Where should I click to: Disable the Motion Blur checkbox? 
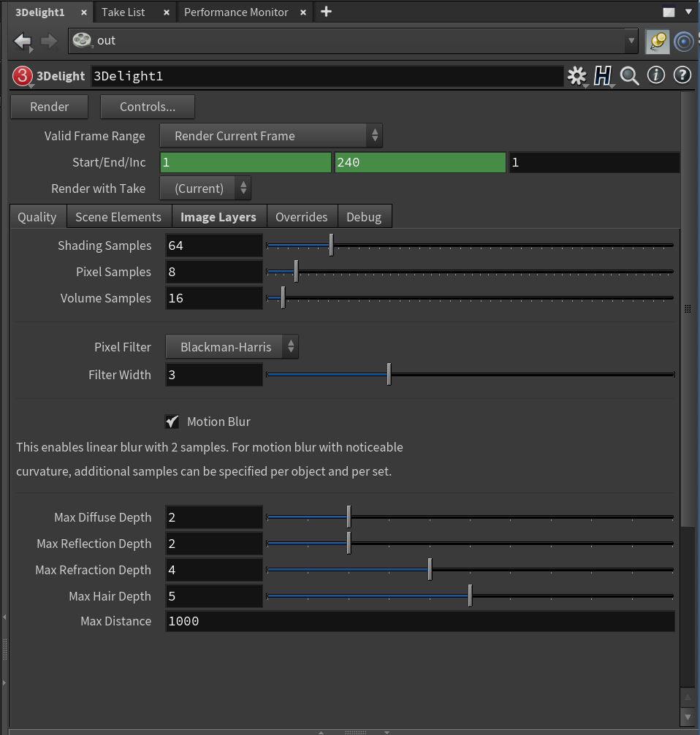point(172,422)
